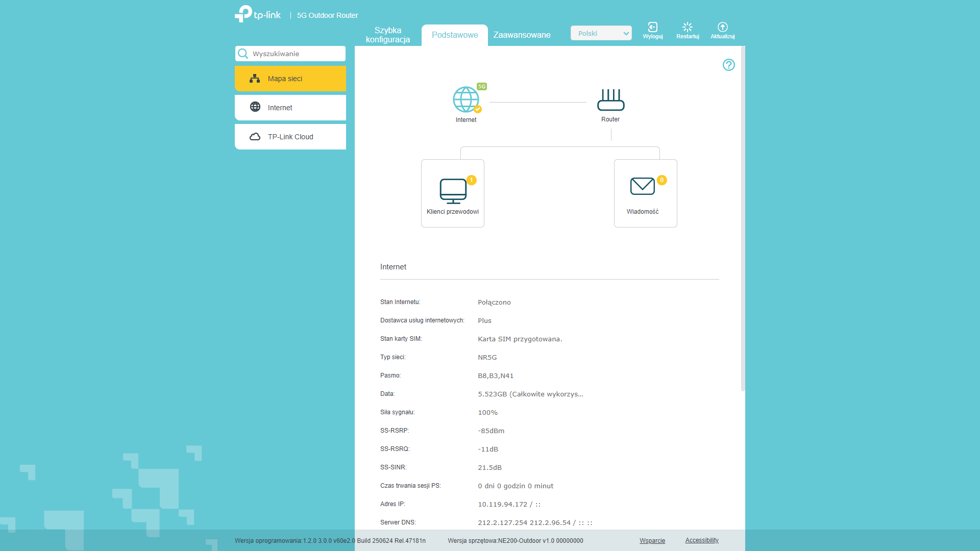Image resolution: width=980 pixels, height=551 pixels.
Task: Open the Wiadomość envelope messages tile
Action: pos(645,193)
